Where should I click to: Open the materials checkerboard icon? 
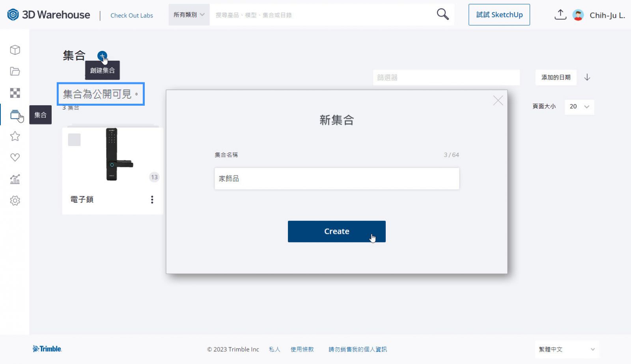pyautogui.click(x=15, y=93)
